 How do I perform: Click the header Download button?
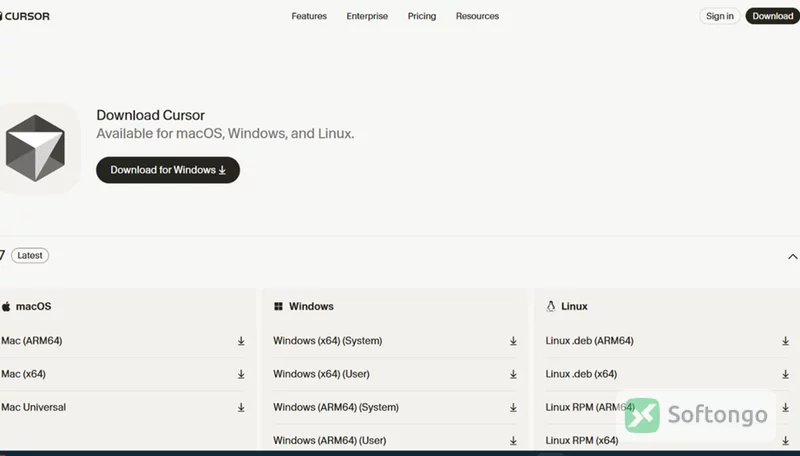(772, 16)
